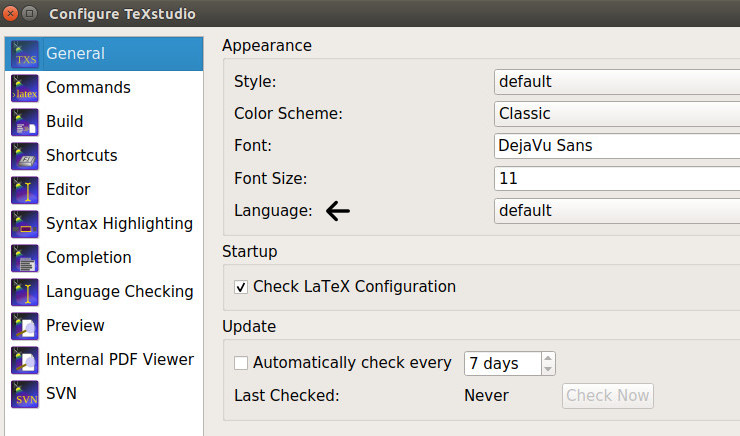Viewport: 740px width, 436px height.
Task: Open the Font selection dropdown
Action: pyautogui.click(x=616, y=146)
